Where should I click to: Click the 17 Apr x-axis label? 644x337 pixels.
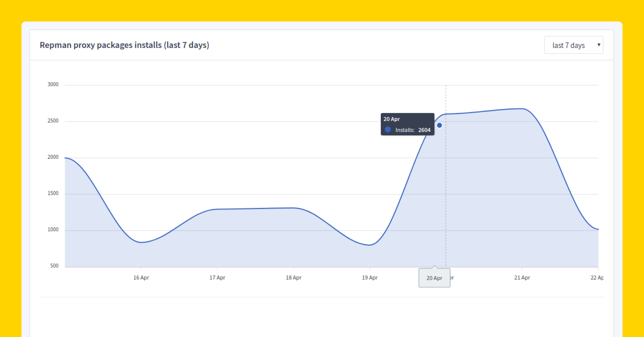(x=217, y=278)
